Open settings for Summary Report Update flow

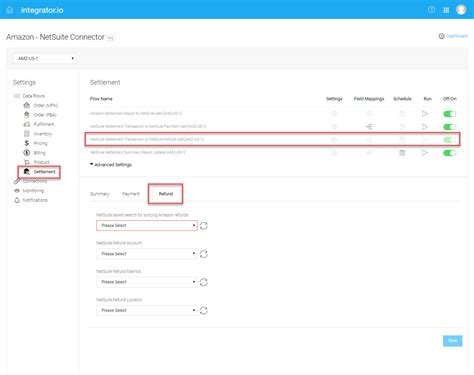pos(334,153)
